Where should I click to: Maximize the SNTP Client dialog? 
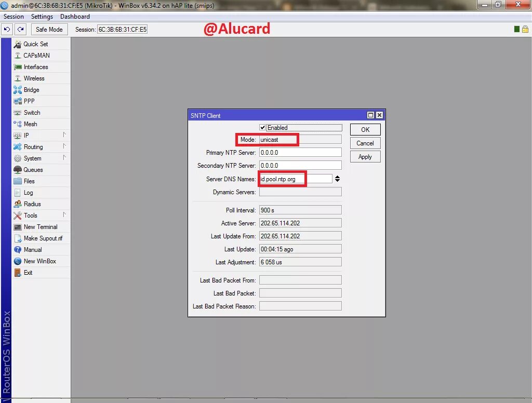pos(370,115)
